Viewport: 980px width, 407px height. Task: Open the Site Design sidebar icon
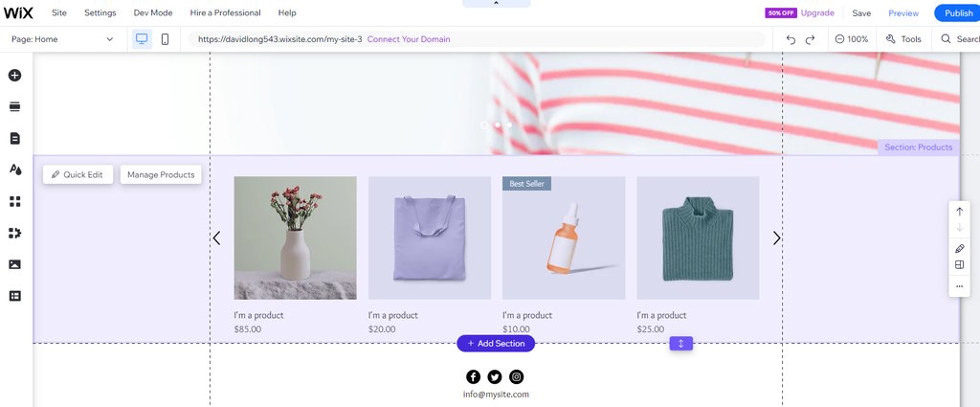(15, 170)
